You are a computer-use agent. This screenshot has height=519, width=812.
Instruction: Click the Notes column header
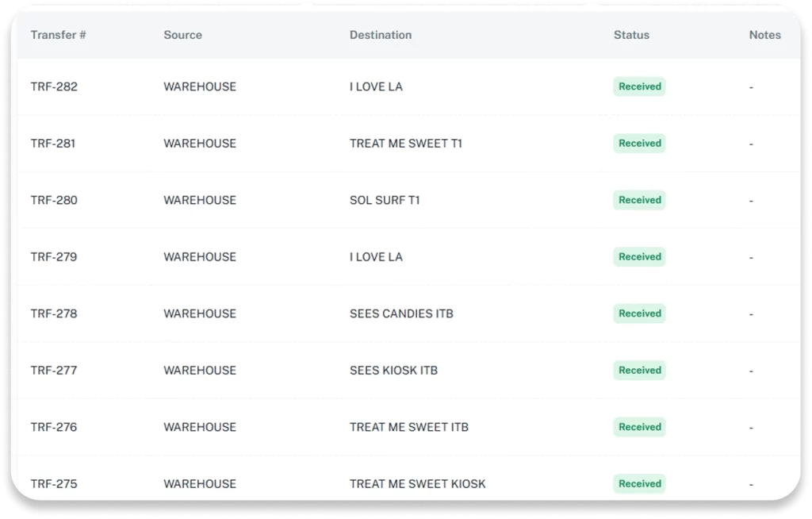pyautogui.click(x=764, y=35)
